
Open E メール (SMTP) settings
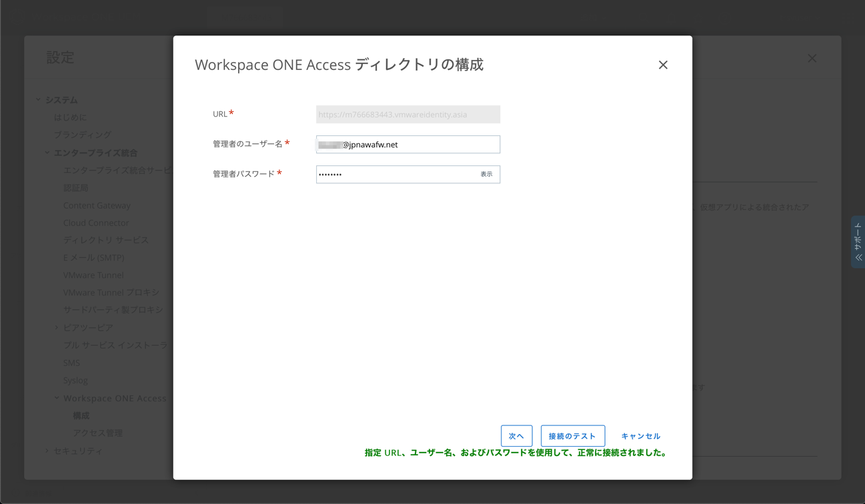click(x=93, y=257)
